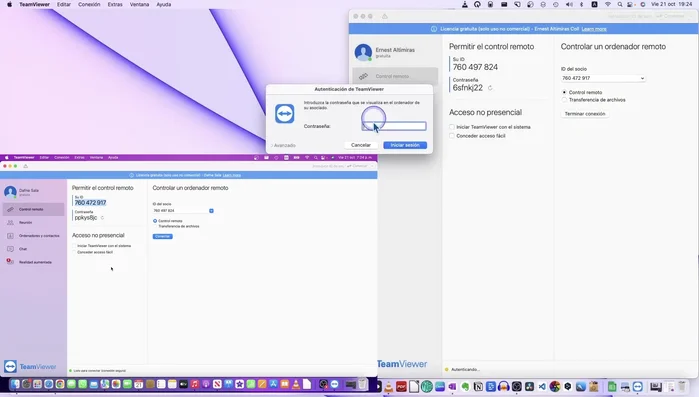The height and width of the screenshot is (397, 699).
Task: Open the Learn more link in Dafne's license banner
Action: 231,175
